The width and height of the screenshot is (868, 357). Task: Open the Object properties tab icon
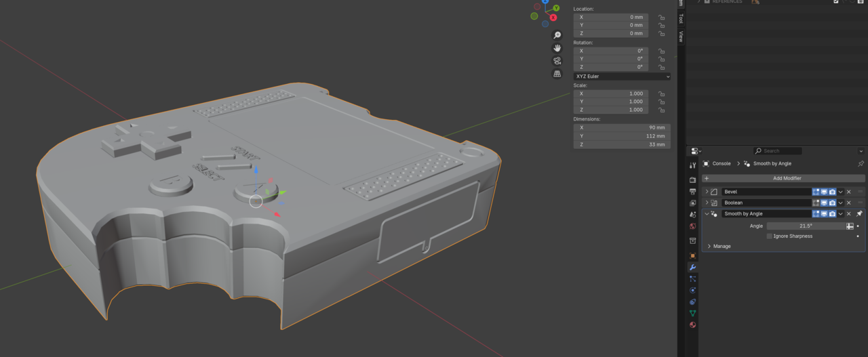tap(692, 256)
